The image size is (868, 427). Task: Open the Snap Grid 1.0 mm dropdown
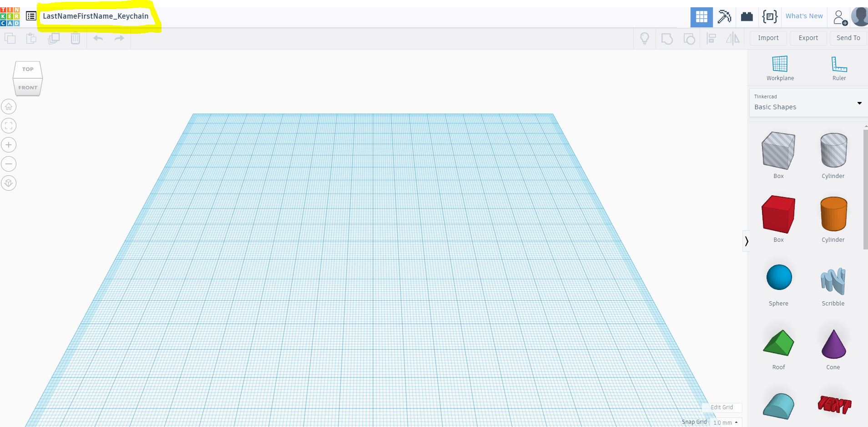tap(726, 422)
